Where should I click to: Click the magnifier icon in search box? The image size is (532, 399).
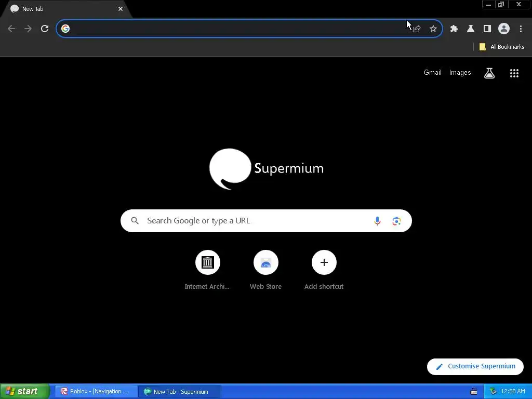[x=135, y=221]
